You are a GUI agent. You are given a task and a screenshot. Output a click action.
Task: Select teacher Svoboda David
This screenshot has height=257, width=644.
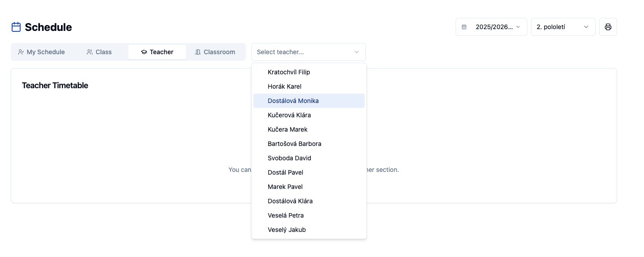point(309,158)
